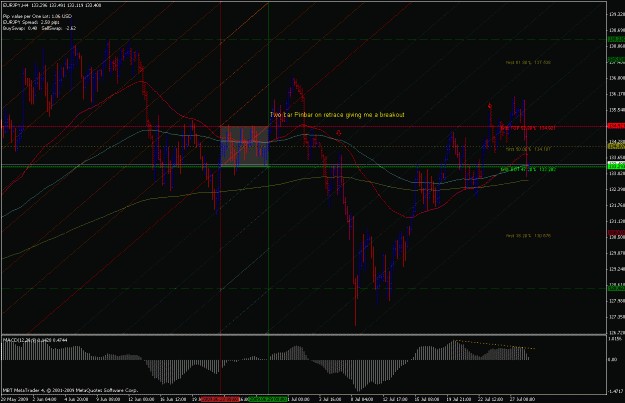
Task: Click the '12 Jul 17:00' date on time axis
Action: 395,399
